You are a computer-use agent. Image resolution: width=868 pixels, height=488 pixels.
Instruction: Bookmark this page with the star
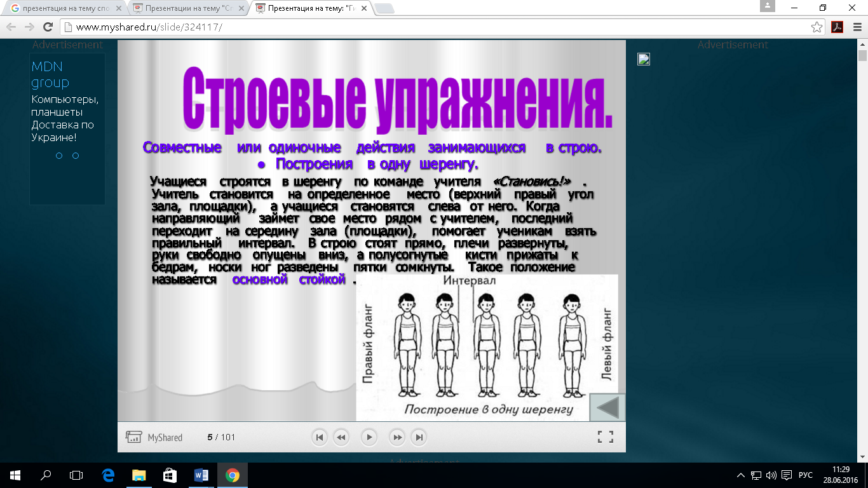tap(817, 27)
